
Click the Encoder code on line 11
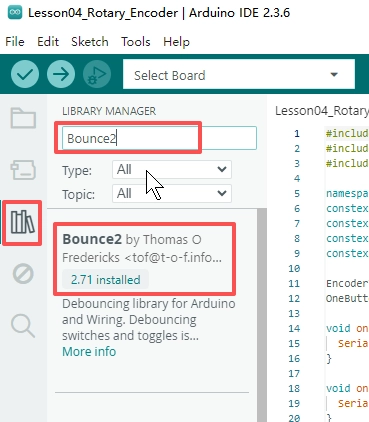tap(347, 283)
